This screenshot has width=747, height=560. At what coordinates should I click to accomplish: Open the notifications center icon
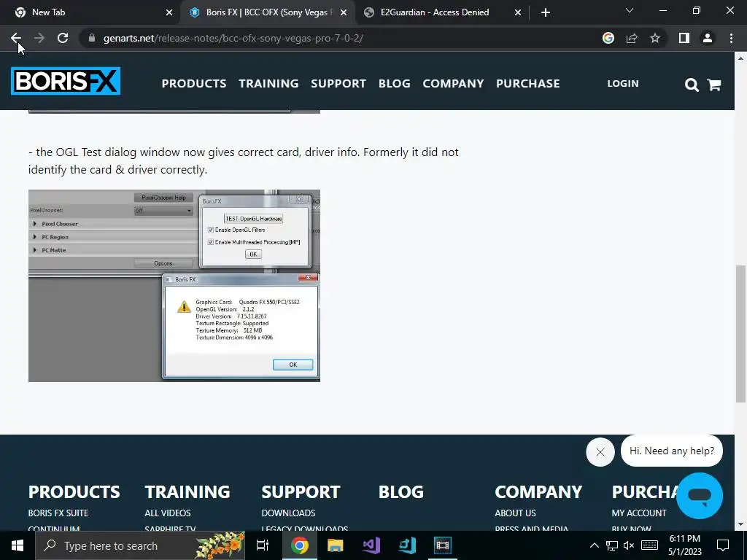(x=723, y=545)
